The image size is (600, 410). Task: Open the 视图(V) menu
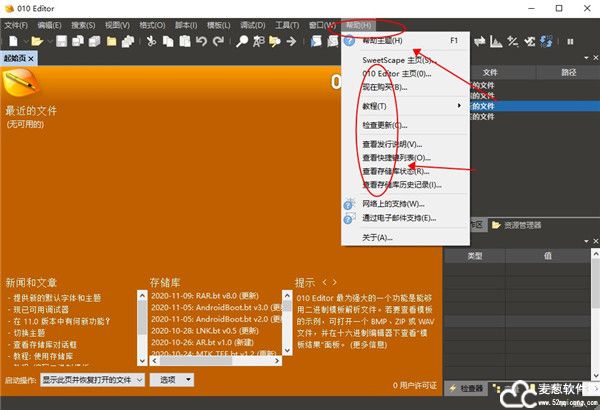click(117, 26)
